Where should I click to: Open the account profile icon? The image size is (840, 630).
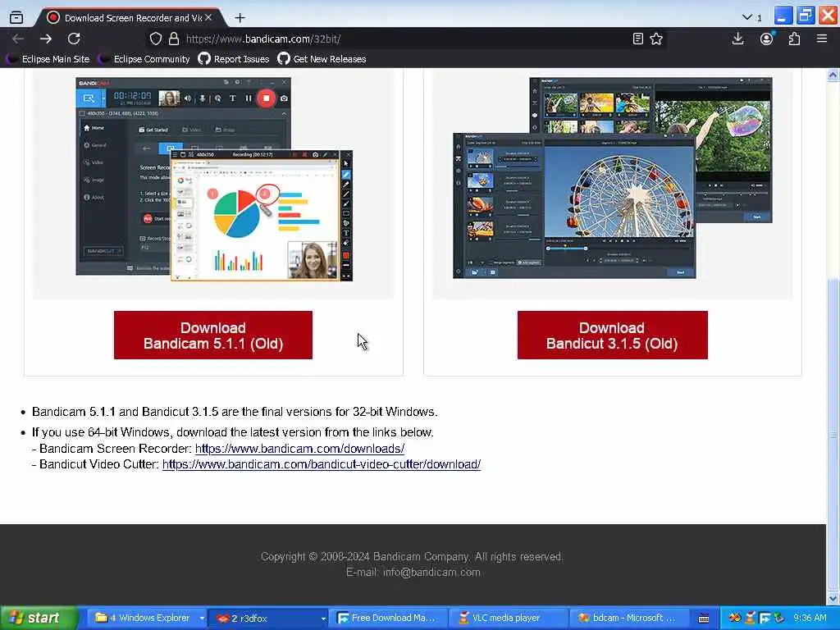(767, 39)
